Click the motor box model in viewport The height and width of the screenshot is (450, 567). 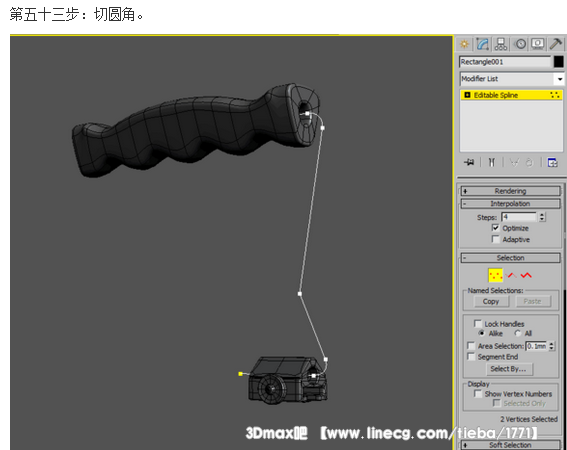pos(287,380)
